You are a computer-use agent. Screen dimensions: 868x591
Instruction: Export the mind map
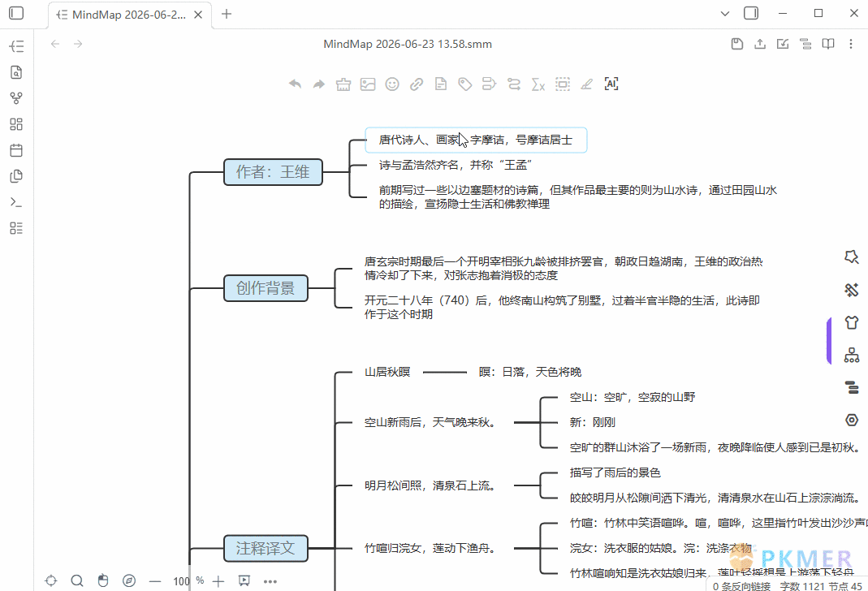click(760, 44)
